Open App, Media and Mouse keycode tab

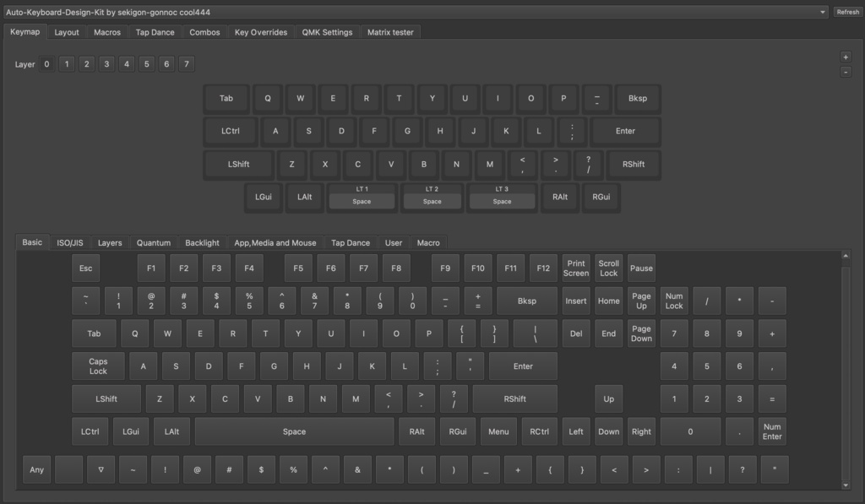[x=275, y=242]
